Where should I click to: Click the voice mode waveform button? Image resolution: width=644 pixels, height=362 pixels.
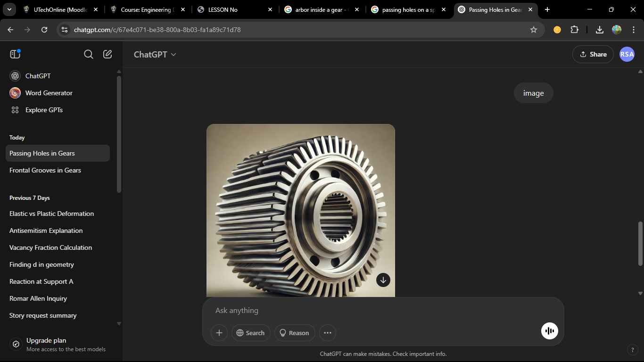tap(549, 331)
